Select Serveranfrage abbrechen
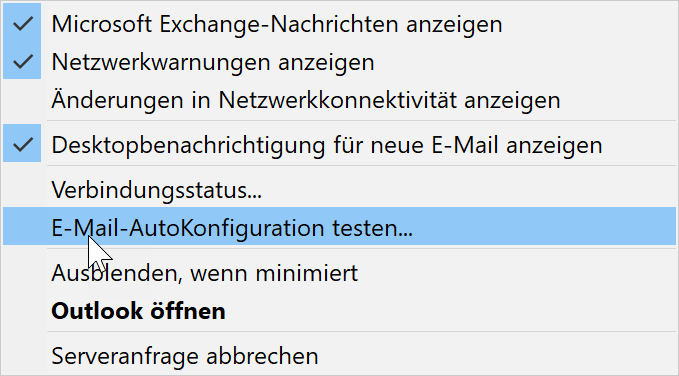Image resolution: width=679 pixels, height=376 pixels. pos(340,355)
